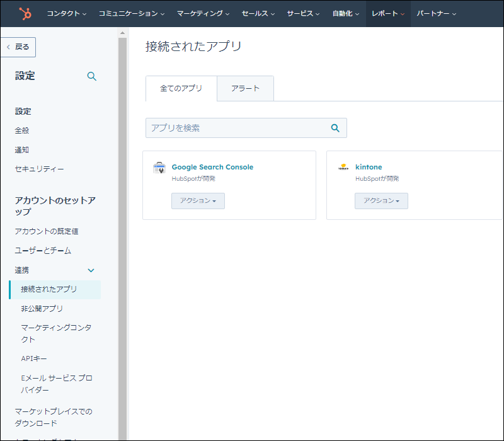
Task: Click the back arrow on 戻る button
Action: (8, 47)
